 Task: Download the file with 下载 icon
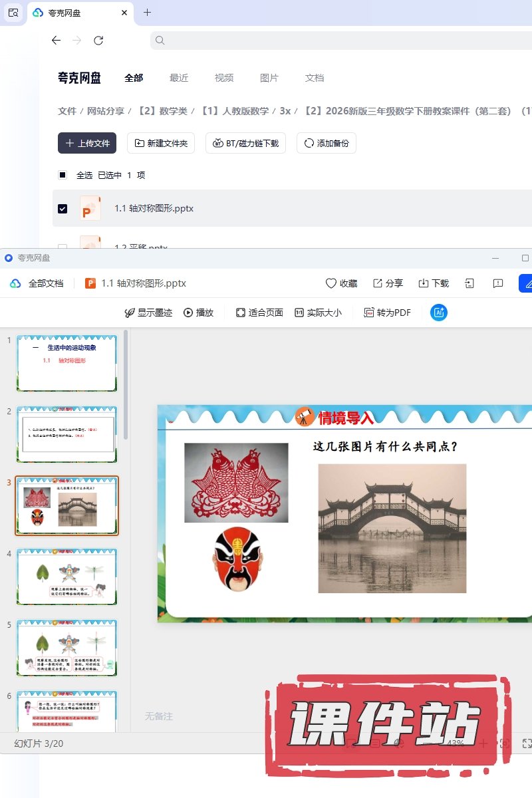click(x=424, y=283)
